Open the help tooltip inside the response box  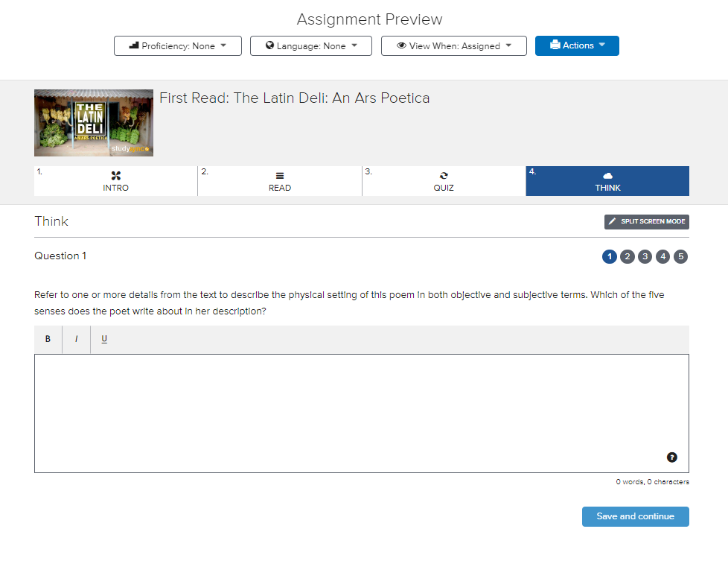click(671, 457)
